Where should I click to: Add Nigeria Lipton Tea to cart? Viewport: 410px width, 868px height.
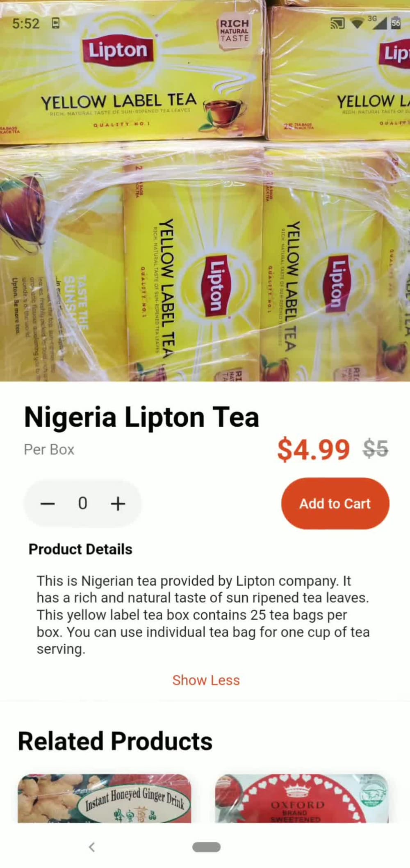tap(335, 504)
